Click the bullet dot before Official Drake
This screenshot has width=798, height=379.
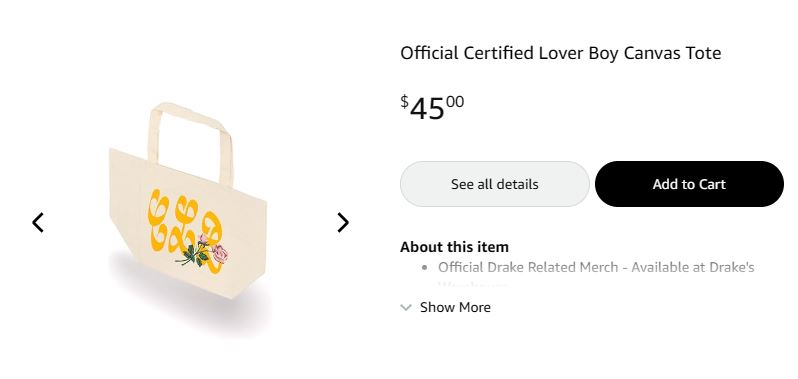(x=424, y=268)
